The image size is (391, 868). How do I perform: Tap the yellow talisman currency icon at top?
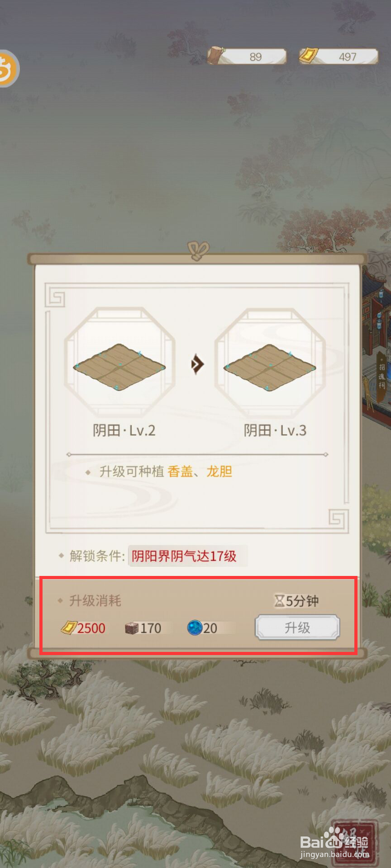tap(309, 56)
